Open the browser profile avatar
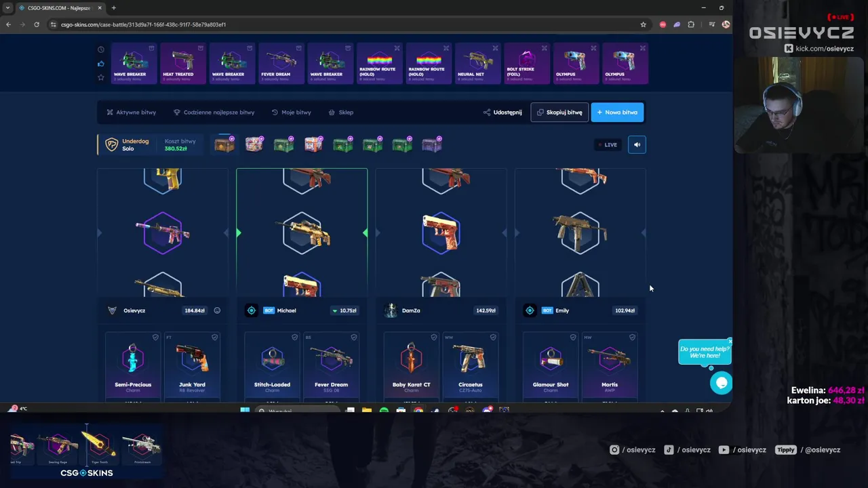 [726, 24]
